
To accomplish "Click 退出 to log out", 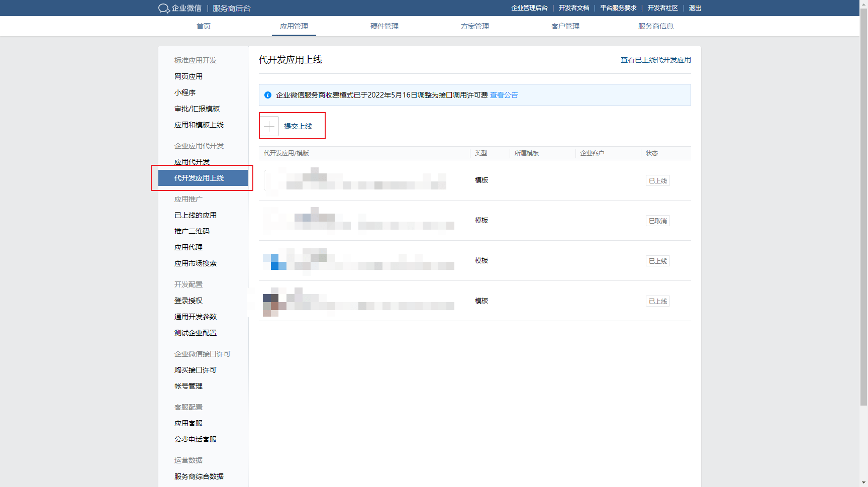I will point(695,8).
